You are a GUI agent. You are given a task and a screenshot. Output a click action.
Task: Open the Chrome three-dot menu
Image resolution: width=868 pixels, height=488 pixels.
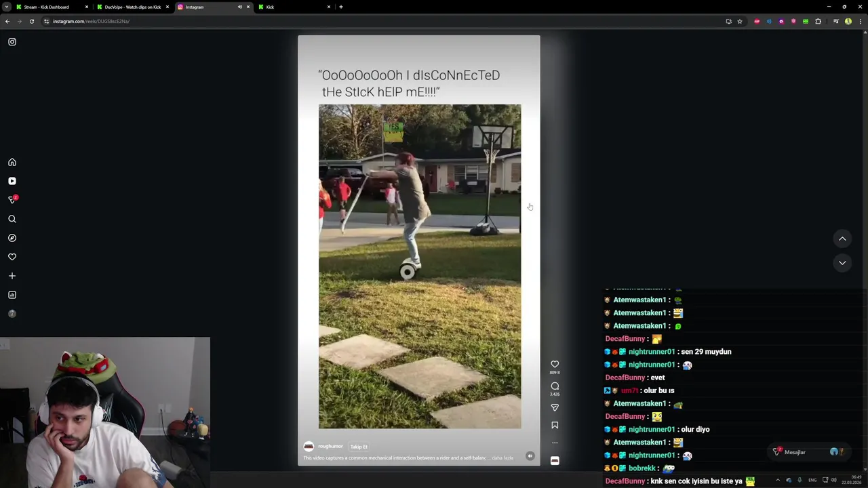861,21
